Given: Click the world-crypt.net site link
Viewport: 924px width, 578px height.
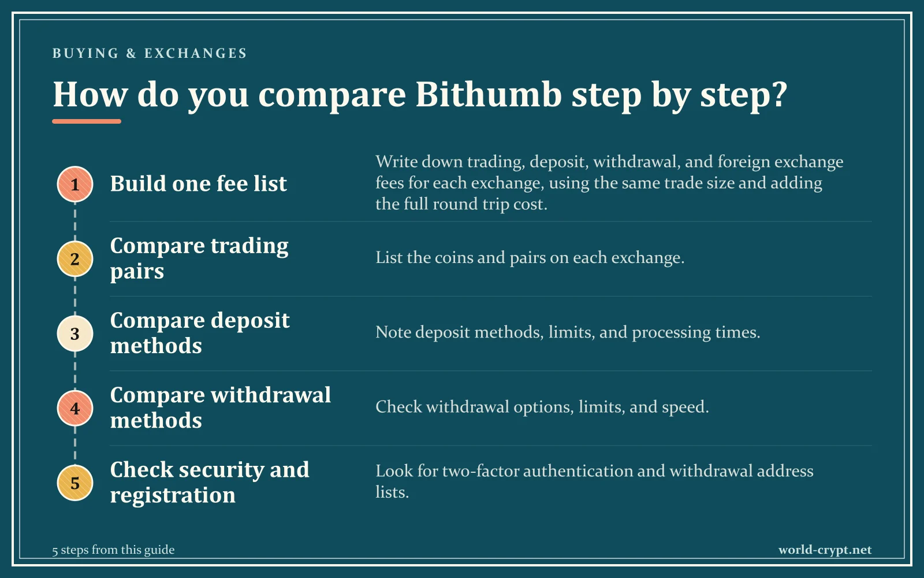Looking at the screenshot, I should click(x=825, y=550).
